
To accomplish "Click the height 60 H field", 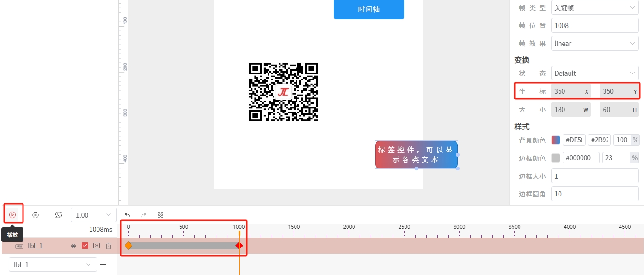I will pyautogui.click(x=619, y=110).
